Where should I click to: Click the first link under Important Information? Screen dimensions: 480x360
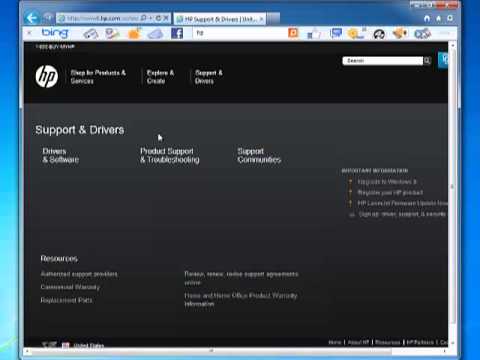387,182
